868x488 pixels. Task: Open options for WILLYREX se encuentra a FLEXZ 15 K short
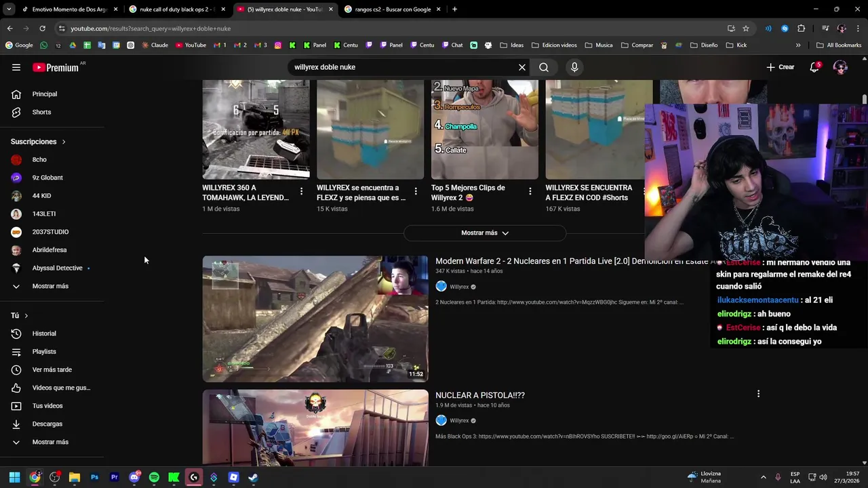pos(416,192)
